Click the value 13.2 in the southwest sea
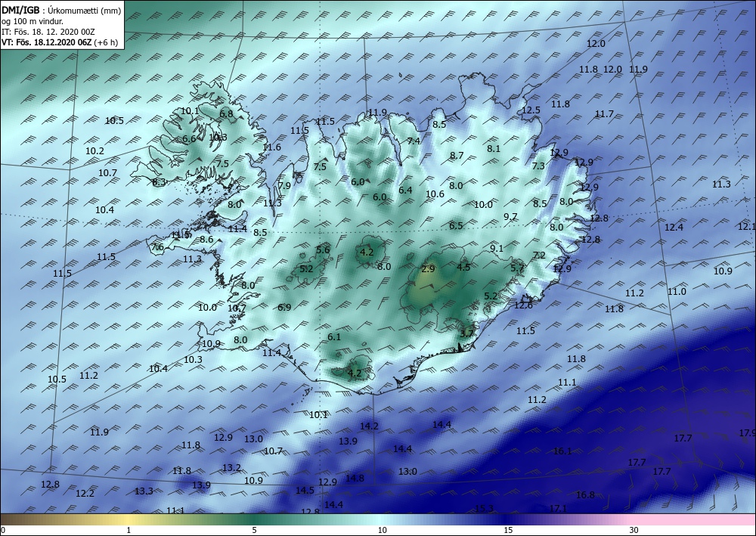Viewport: 756px width, 536px height. [231, 467]
